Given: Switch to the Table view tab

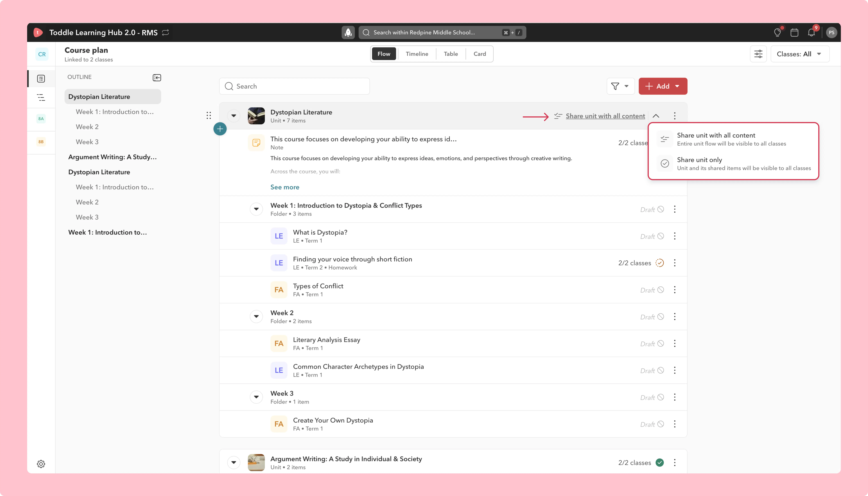Looking at the screenshot, I should tap(451, 54).
